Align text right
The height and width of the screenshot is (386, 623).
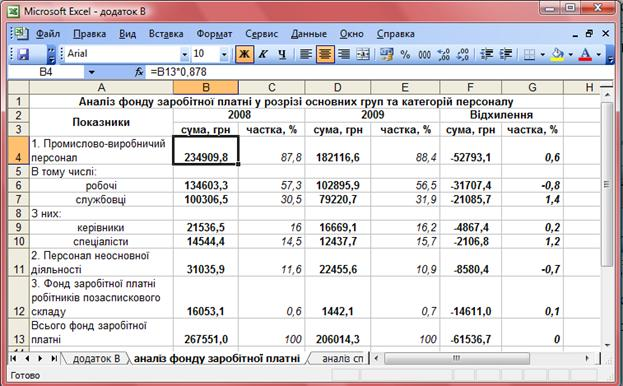(x=344, y=54)
